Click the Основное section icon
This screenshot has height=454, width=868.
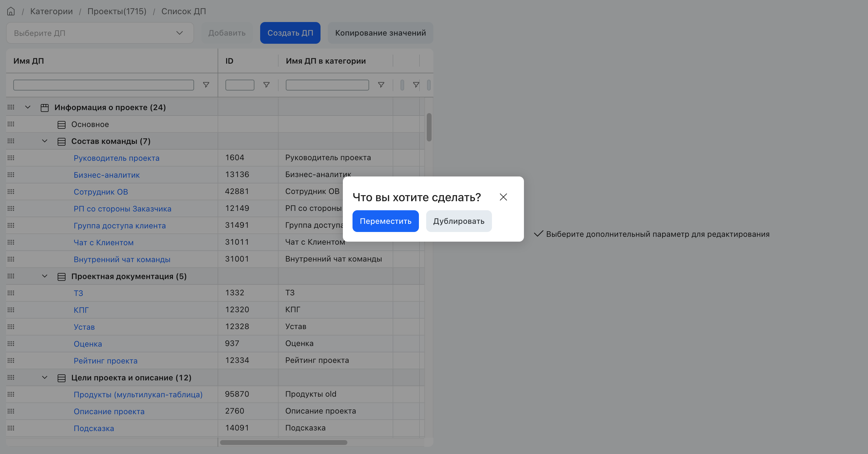(x=61, y=125)
